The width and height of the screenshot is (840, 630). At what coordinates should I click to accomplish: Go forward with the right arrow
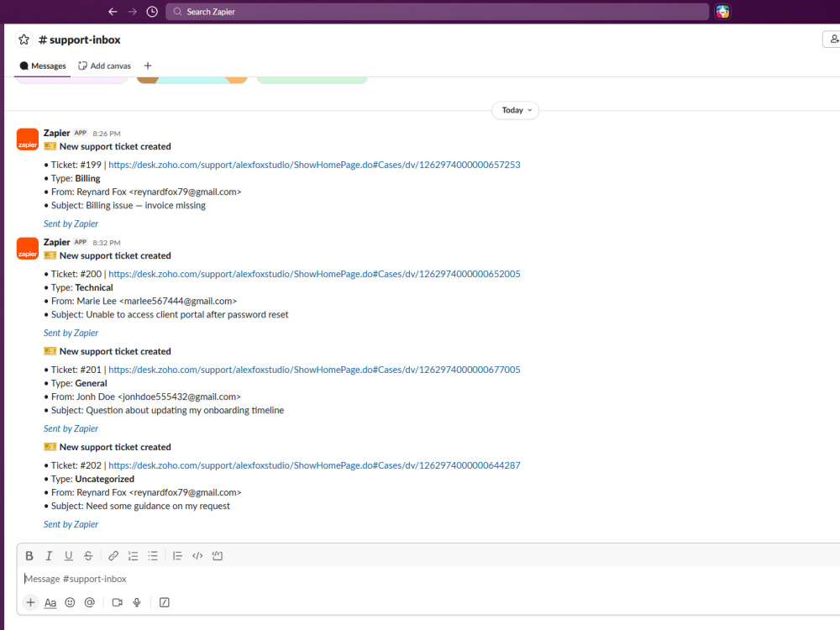click(133, 11)
